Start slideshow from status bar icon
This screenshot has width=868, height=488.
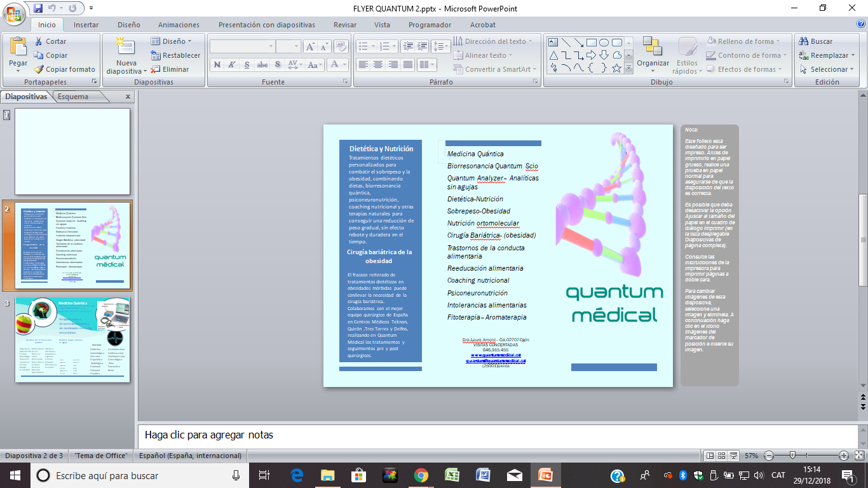coord(735,456)
